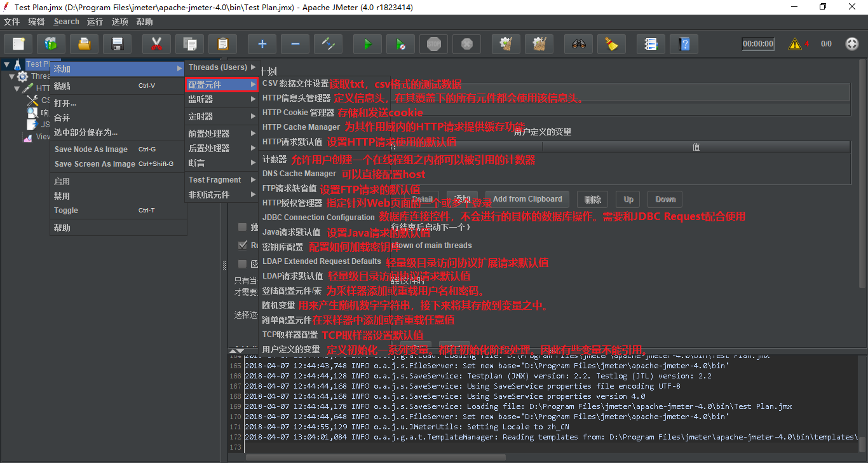
Task: Click the Start no pauses icon
Action: click(400, 44)
